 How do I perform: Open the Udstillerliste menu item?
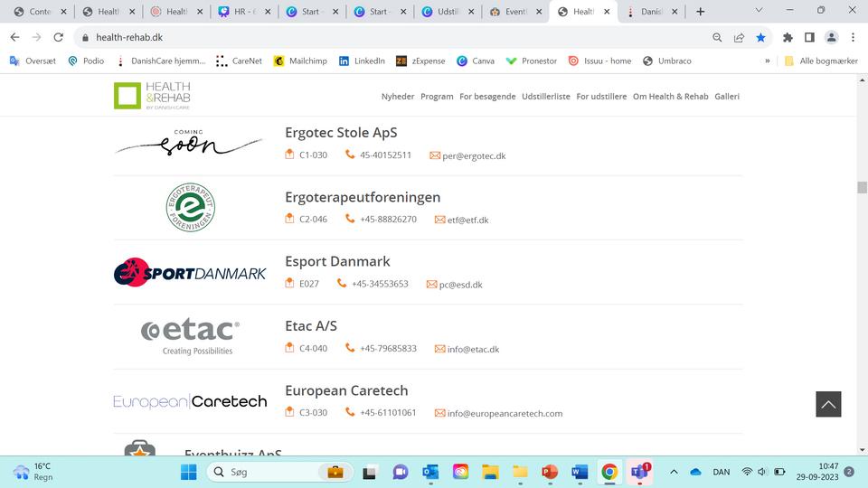point(546,97)
